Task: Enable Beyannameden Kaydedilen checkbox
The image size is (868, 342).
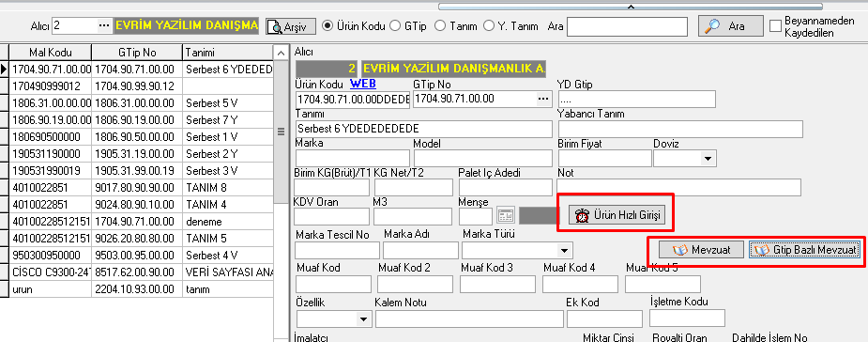Action: [775, 25]
